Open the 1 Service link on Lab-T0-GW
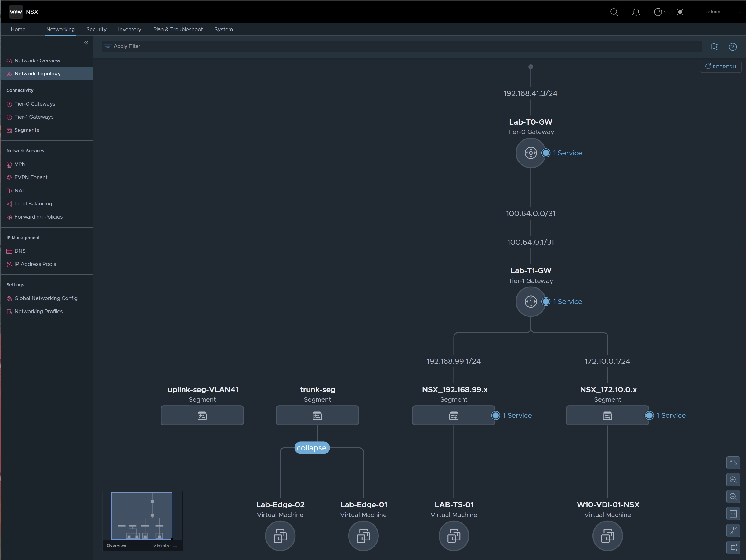The width and height of the screenshot is (746, 560). coord(567,153)
